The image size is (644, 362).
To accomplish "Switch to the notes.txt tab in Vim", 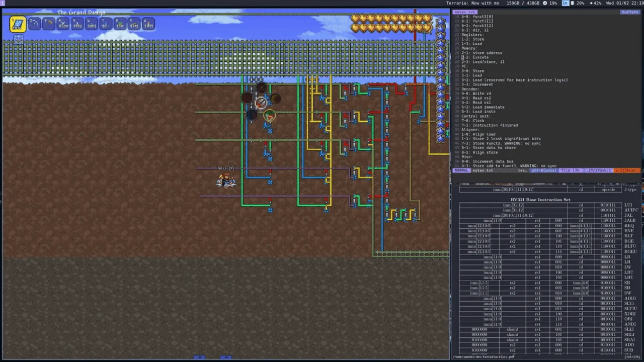I will coord(465,12).
